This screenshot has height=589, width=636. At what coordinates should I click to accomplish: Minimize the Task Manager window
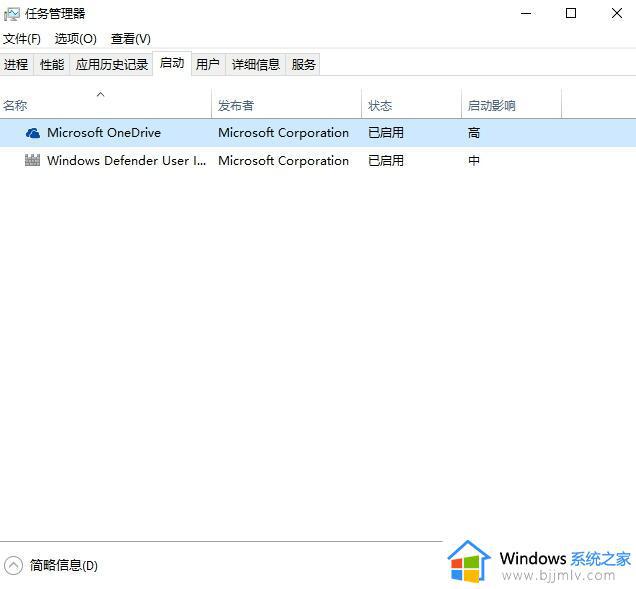[526, 13]
